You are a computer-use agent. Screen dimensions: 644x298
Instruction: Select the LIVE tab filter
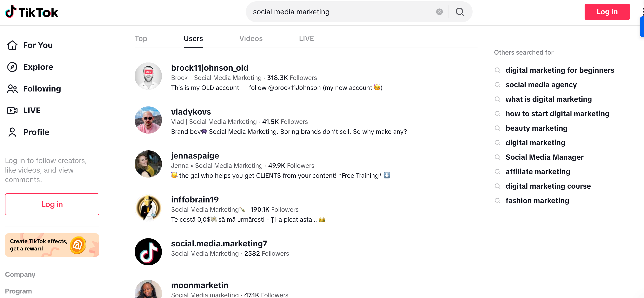point(306,38)
